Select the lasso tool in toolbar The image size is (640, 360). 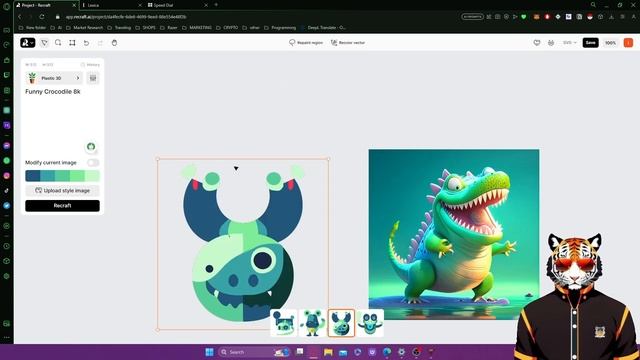(x=58, y=42)
